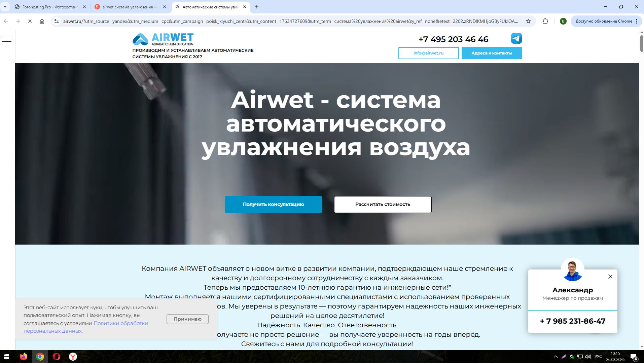
Task: Switch the РУС keyboard language indicator
Action: click(x=598, y=357)
